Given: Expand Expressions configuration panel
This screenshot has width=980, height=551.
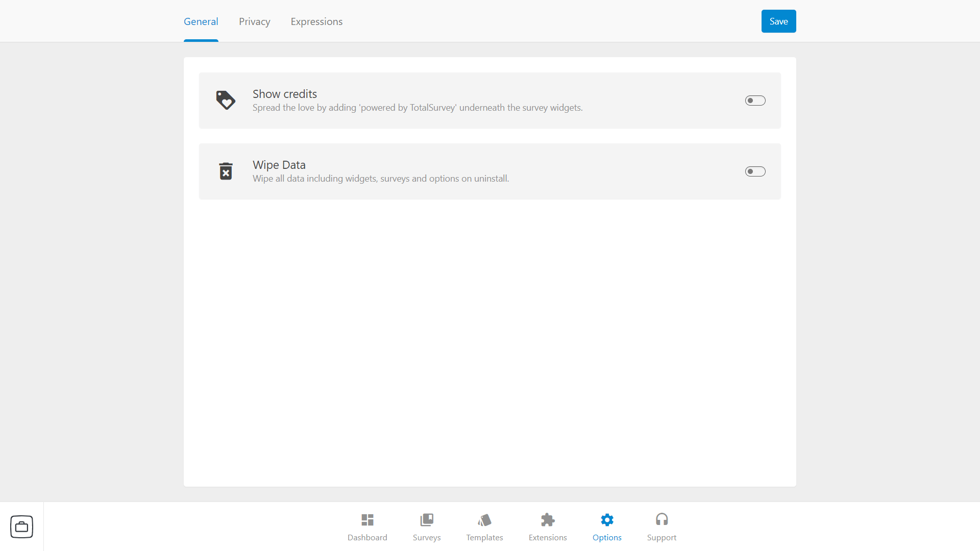Looking at the screenshot, I should tap(316, 21).
